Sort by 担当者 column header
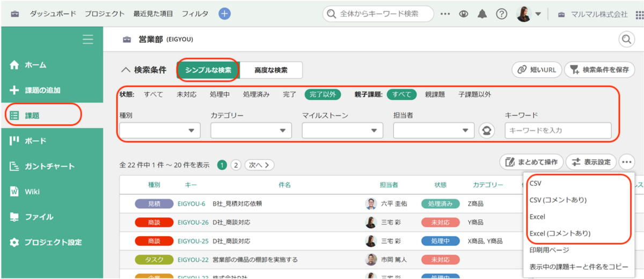This screenshot has height=279, width=644. [389, 185]
